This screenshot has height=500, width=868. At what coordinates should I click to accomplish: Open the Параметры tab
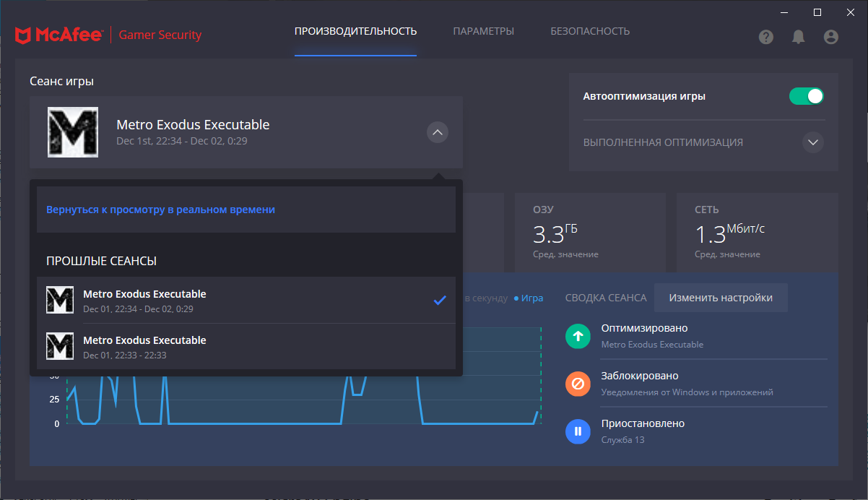click(x=483, y=31)
